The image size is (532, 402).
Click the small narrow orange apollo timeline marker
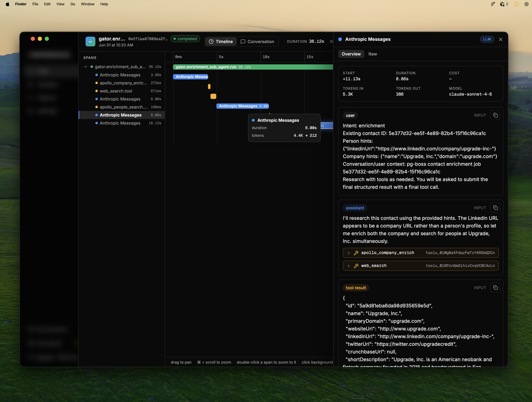209,87
